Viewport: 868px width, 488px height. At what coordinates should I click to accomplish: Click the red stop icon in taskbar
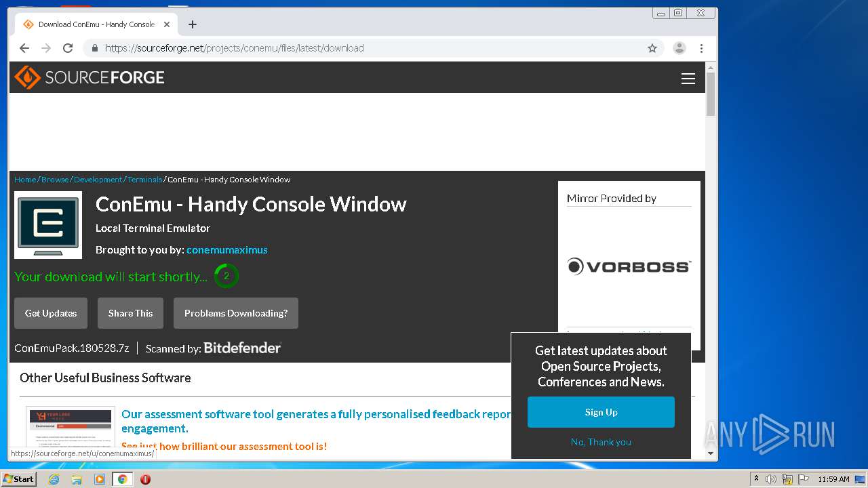tap(145, 479)
